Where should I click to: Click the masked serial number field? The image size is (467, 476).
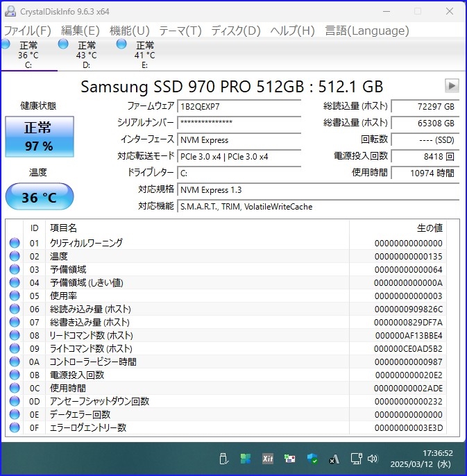(239, 123)
